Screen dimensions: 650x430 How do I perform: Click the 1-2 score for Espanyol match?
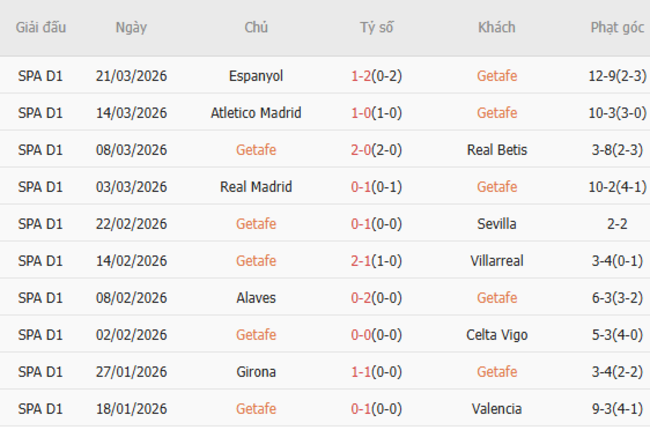362,76
